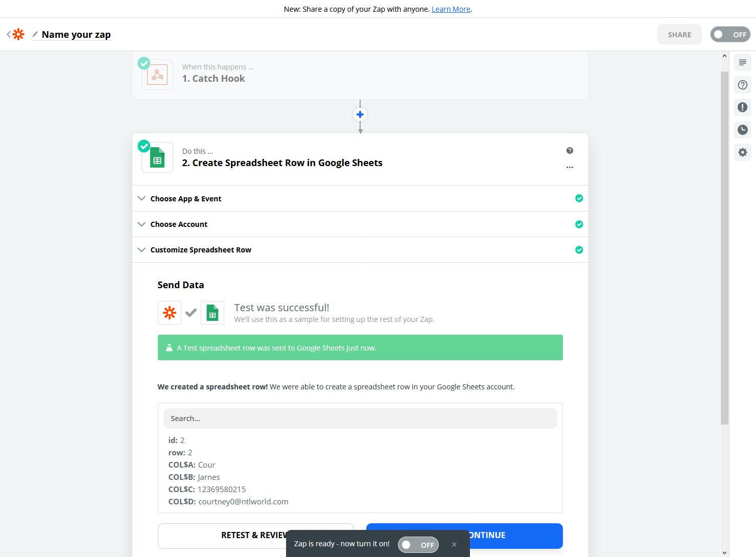Viewport: 756px width, 557px height.
Task: Click the blue plus to add step
Action: click(360, 114)
